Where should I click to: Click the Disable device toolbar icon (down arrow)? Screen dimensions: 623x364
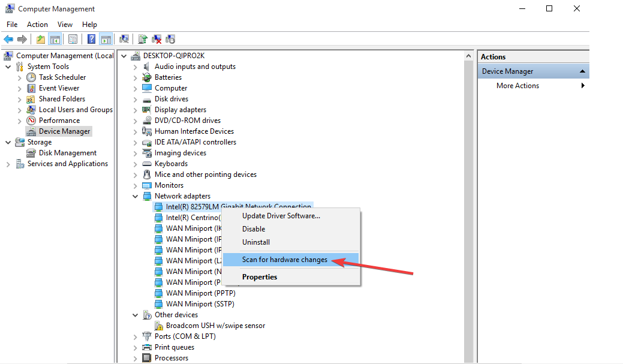170,40
